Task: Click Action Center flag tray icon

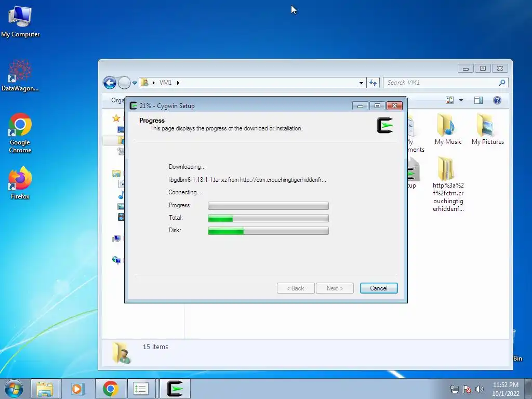Action: click(x=467, y=389)
